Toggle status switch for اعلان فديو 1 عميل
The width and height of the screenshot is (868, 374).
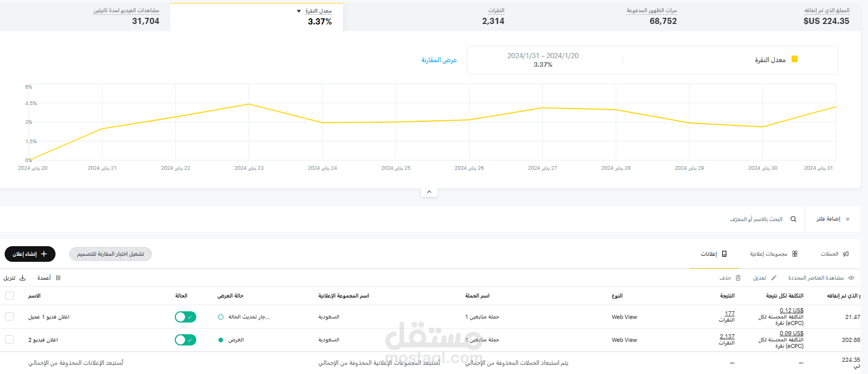point(186,317)
